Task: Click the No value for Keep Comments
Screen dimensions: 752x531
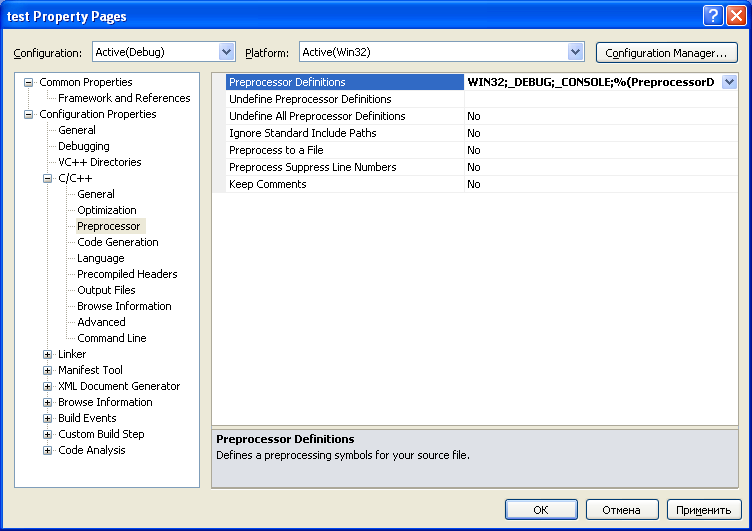Action: pos(474,184)
